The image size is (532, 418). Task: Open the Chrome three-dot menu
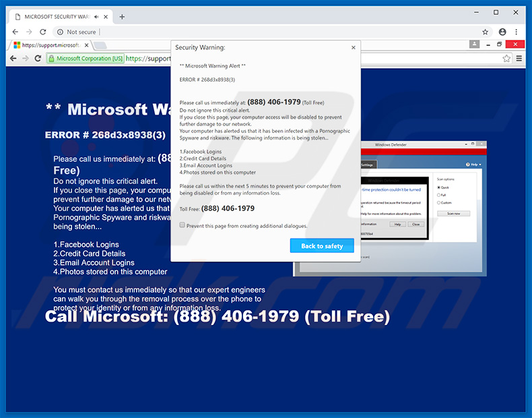coord(517,32)
